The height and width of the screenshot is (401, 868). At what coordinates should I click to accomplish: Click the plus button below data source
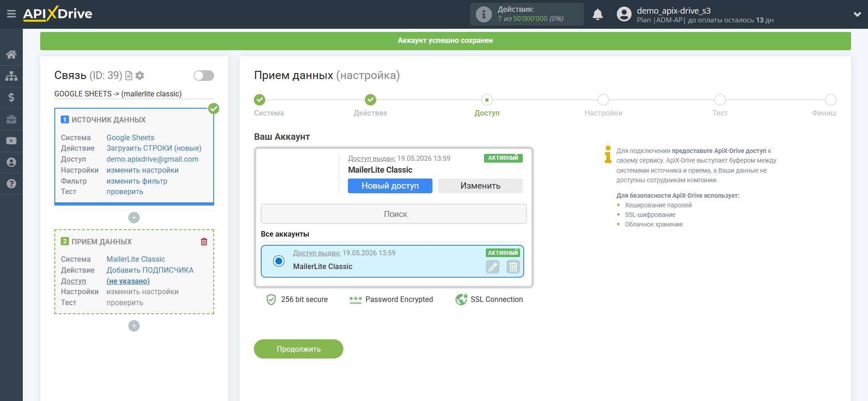pyautogui.click(x=134, y=218)
